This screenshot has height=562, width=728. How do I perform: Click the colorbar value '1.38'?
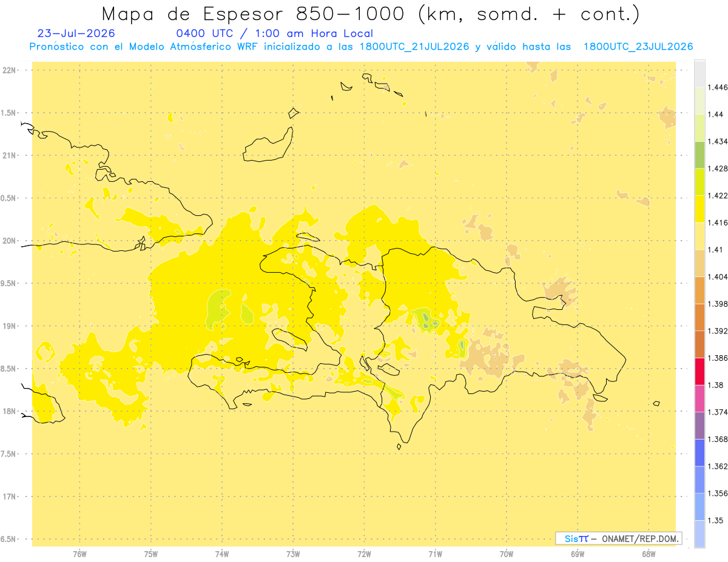[716, 385]
